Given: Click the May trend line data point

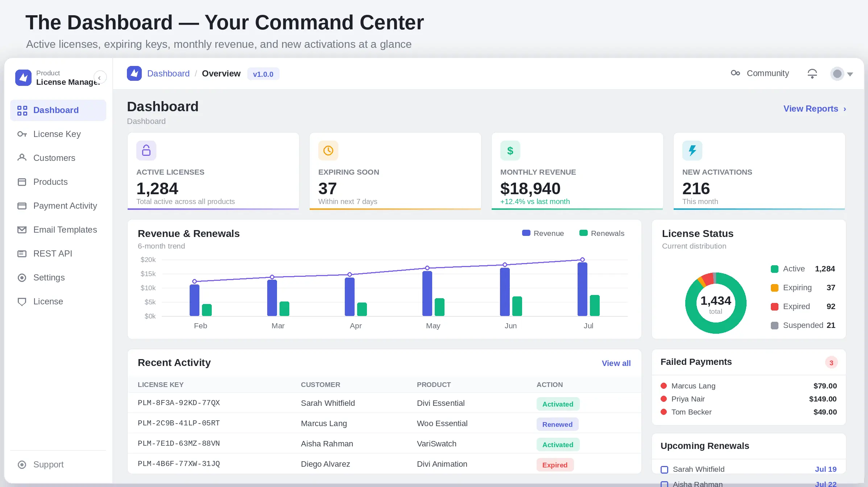Looking at the screenshot, I should (427, 268).
